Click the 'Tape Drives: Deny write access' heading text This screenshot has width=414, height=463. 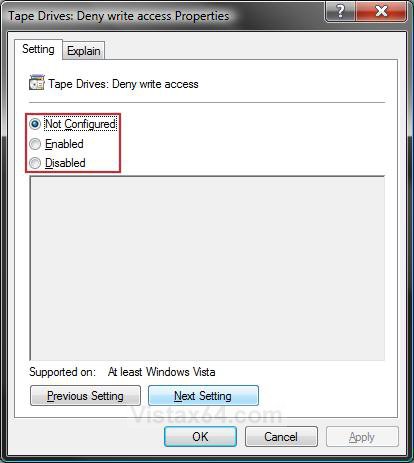click(123, 84)
